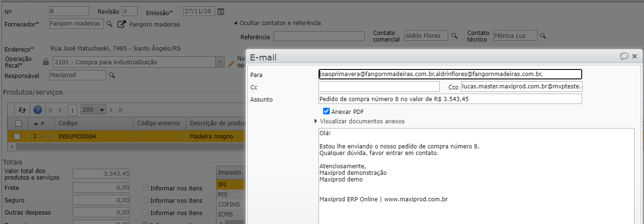The width and height of the screenshot is (644, 224).
Task: Click the Contato técnico Mônica Luz field
Action: (x=515, y=36)
